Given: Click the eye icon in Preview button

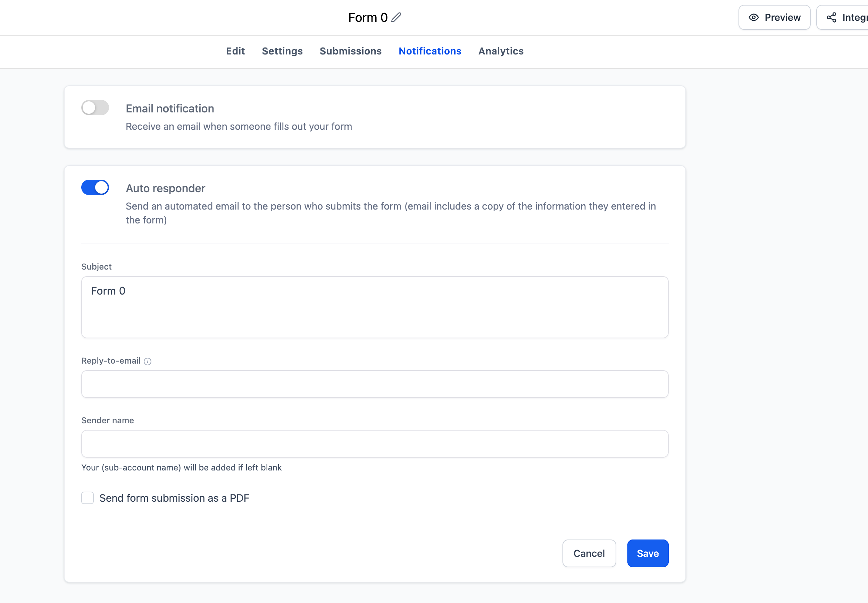Looking at the screenshot, I should tap(753, 17).
